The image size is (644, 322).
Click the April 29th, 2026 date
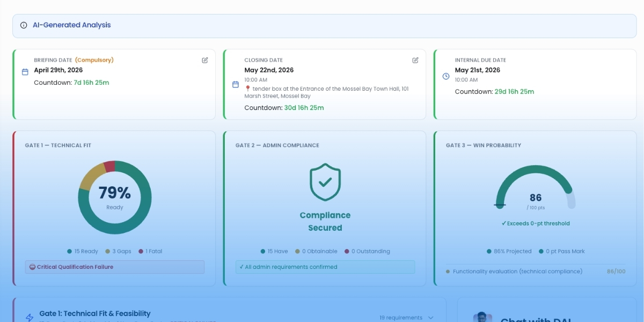tap(58, 70)
